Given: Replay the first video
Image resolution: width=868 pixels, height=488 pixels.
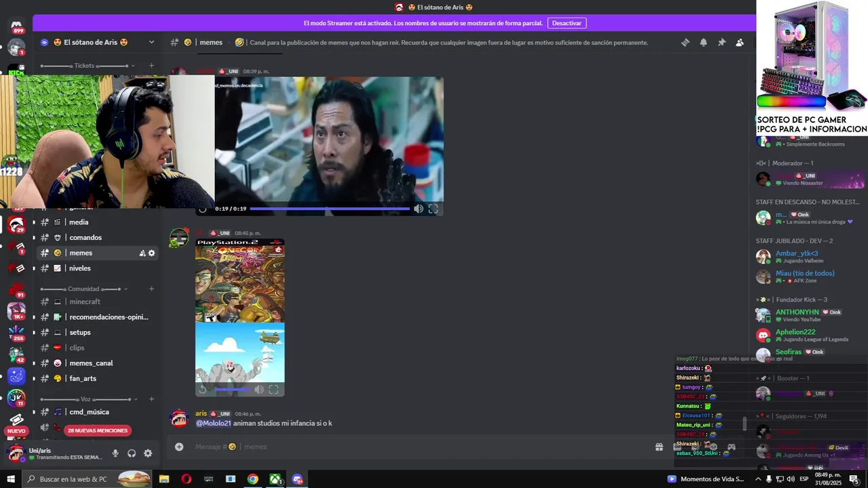Looking at the screenshot, I should (x=202, y=209).
